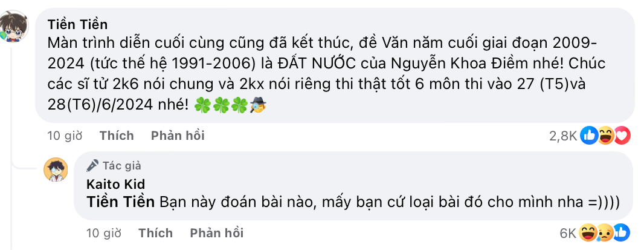
Task: Open Kaito Kid's profile avatar
Action: 56,169
